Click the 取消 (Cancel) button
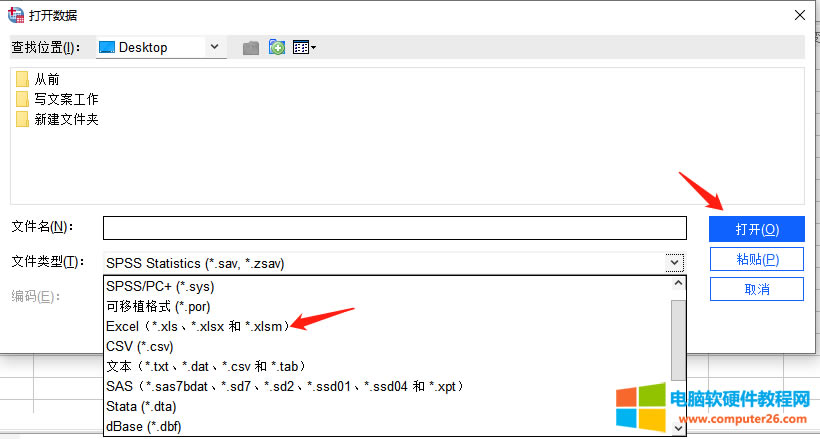Screen dimensions: 820x439 coord(756,289)
